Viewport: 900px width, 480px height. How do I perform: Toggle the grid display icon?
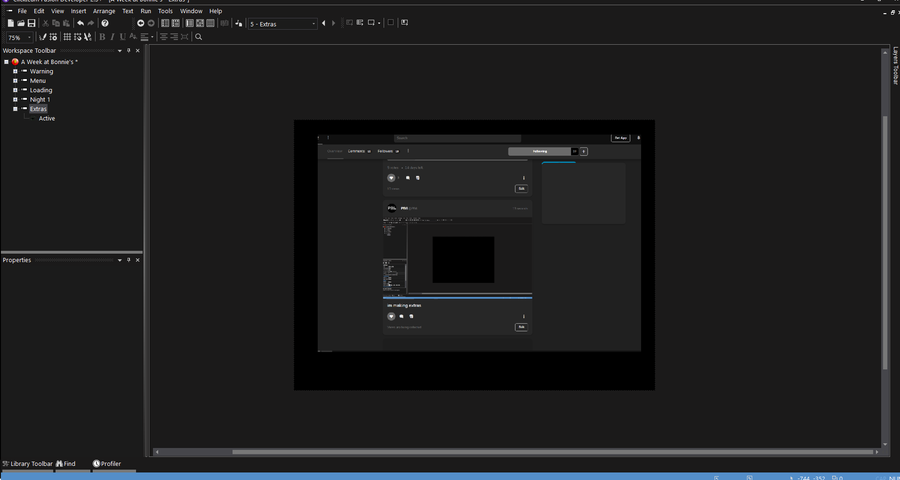(67, 37)
